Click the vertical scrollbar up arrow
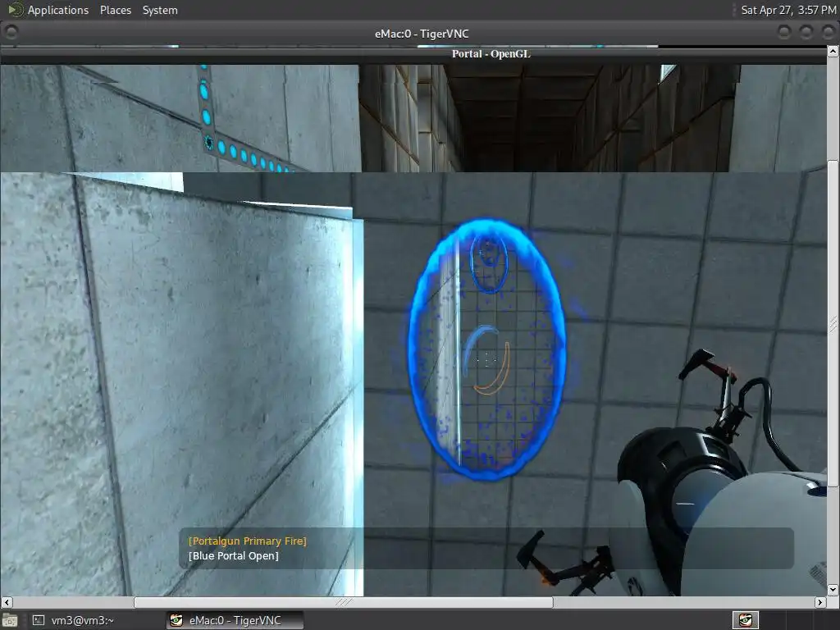 [833, 52]
